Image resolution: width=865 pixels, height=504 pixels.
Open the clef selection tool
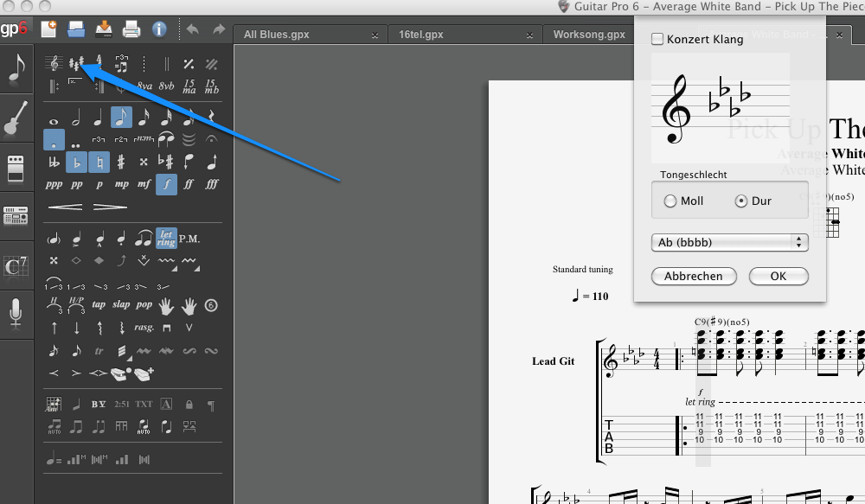pos(54,64)
